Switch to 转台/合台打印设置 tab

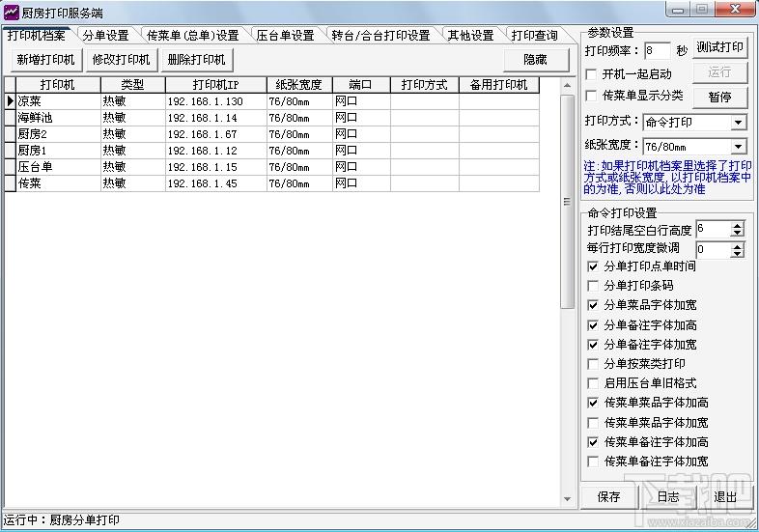380,36
